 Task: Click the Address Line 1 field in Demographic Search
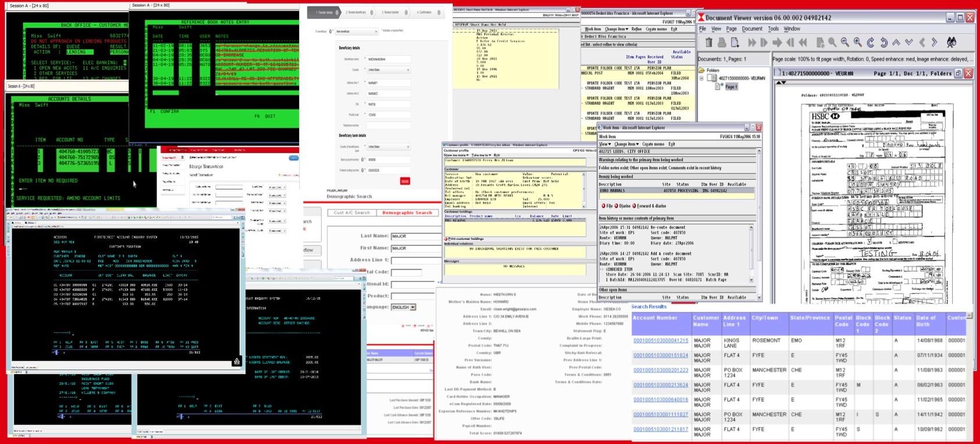pyautogui.click(x=416, y=260)
